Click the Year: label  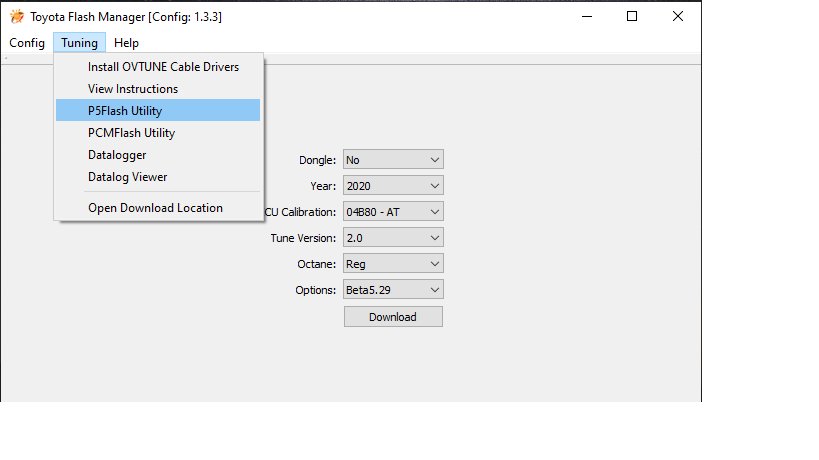pyautogui.click(x=323, y=186)
